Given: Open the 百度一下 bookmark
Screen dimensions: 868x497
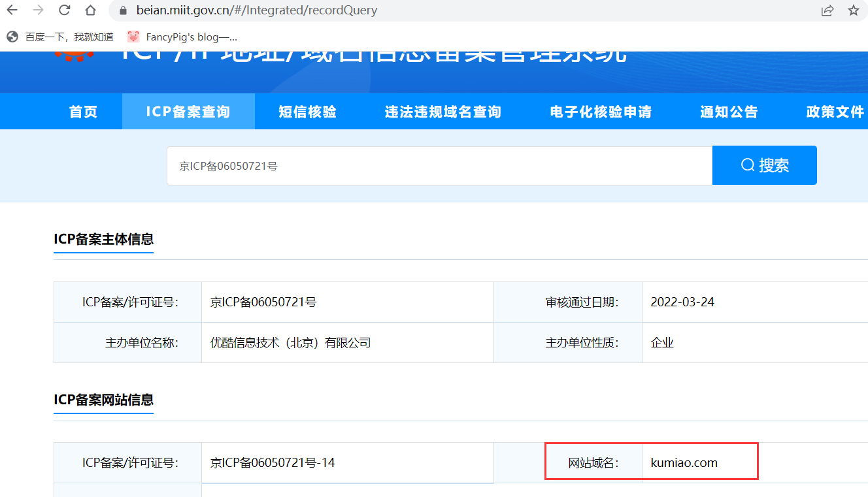Looking at the screenshot, I should [61, 37].
